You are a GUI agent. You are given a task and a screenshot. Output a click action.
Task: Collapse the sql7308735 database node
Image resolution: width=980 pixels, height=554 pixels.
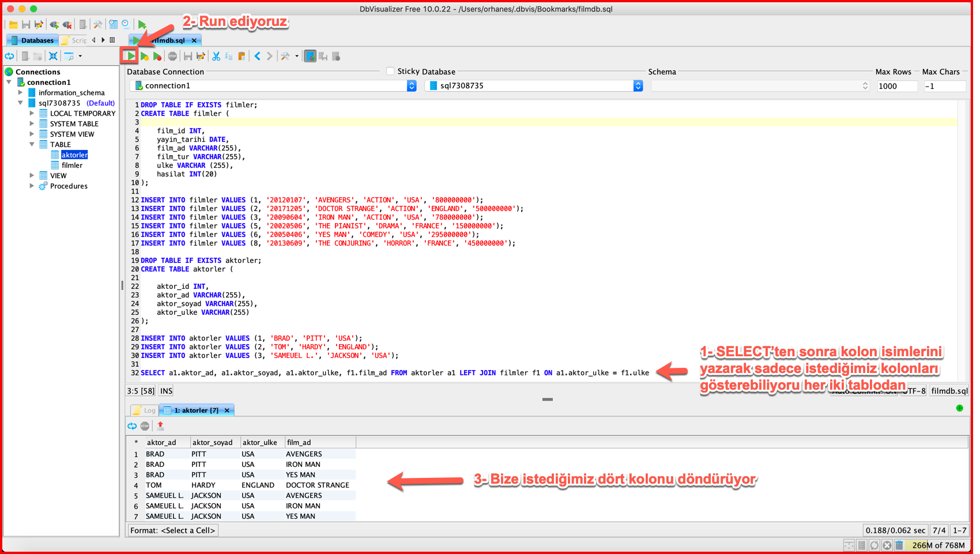[20, 103]
